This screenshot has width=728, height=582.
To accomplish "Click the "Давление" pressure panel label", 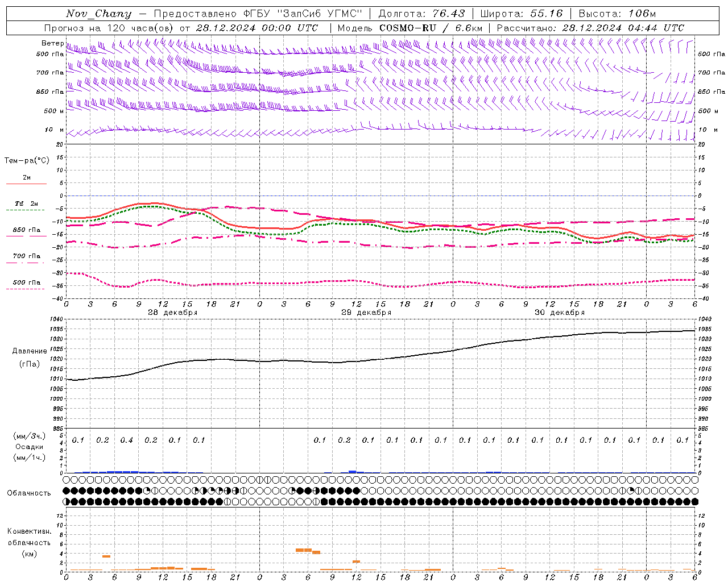I will coord(30,351).
